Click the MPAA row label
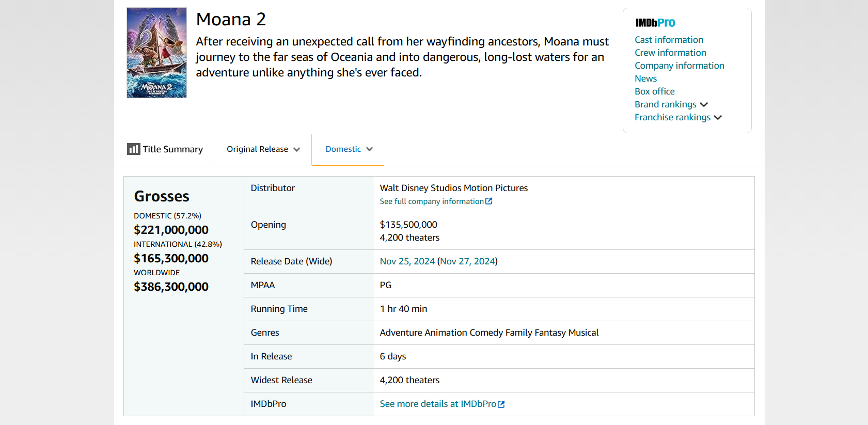Image resolution: width=868 pixels, height=425 pixels. pyautogui.click(x=263, y=285)
